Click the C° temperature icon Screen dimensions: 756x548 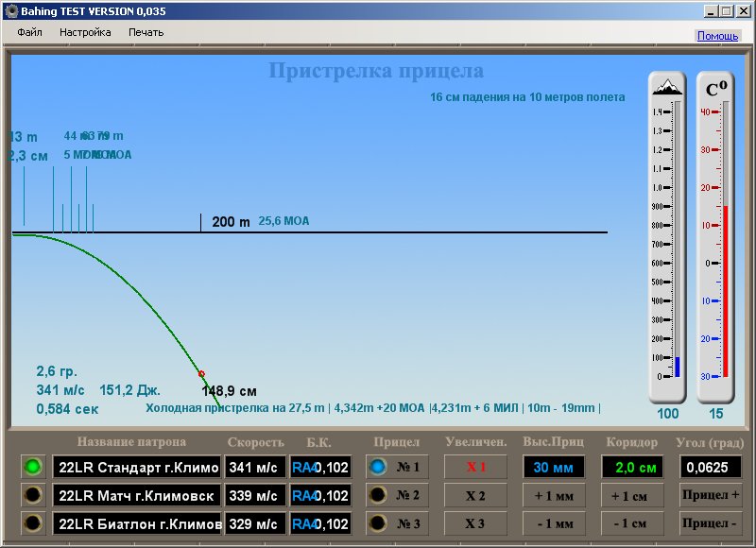(x=716, y=90)
